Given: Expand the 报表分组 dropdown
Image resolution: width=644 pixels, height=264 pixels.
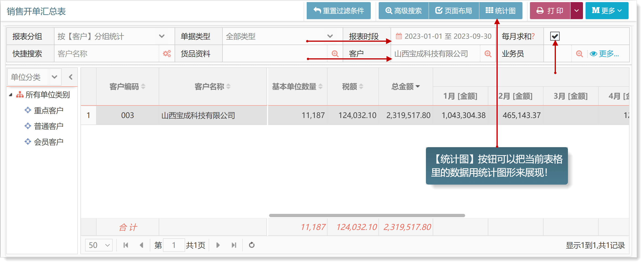Looking at the screenshot, I should (x=162, y=36).
